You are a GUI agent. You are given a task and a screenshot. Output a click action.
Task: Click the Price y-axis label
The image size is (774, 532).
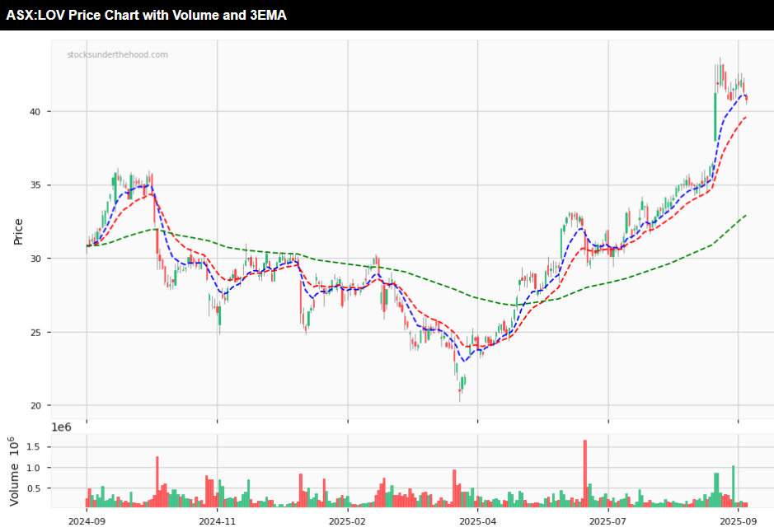(18, 231)
